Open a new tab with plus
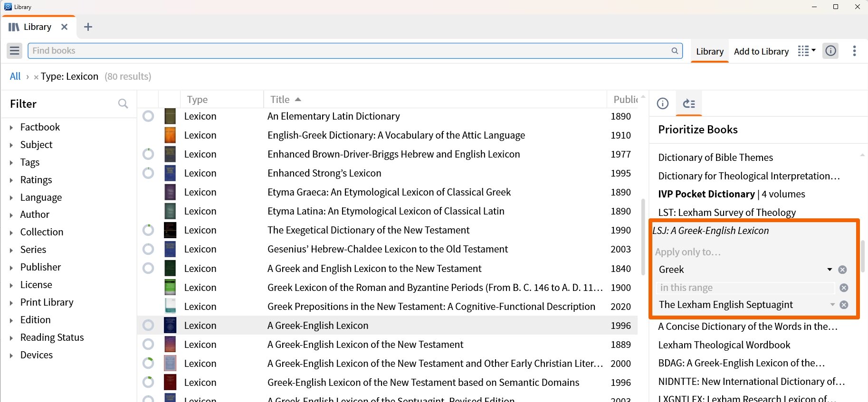868x402 pixels. tap(88, 27)
